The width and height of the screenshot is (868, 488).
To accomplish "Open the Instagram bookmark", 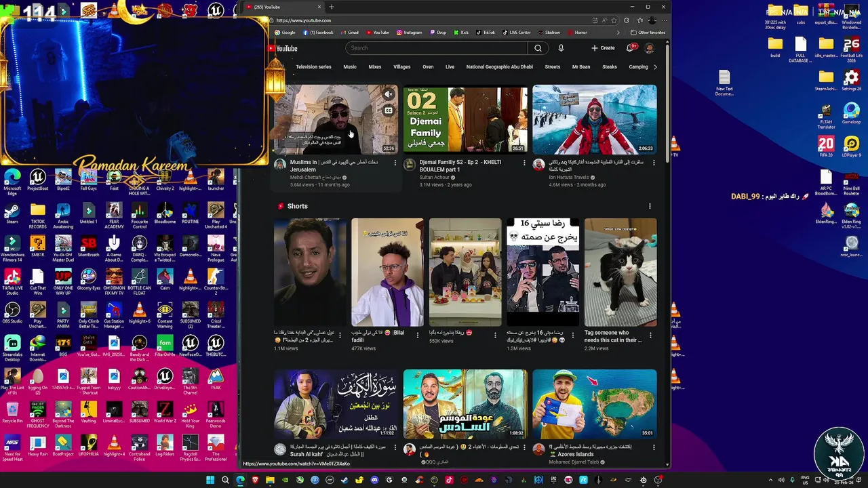I will 410,33.
